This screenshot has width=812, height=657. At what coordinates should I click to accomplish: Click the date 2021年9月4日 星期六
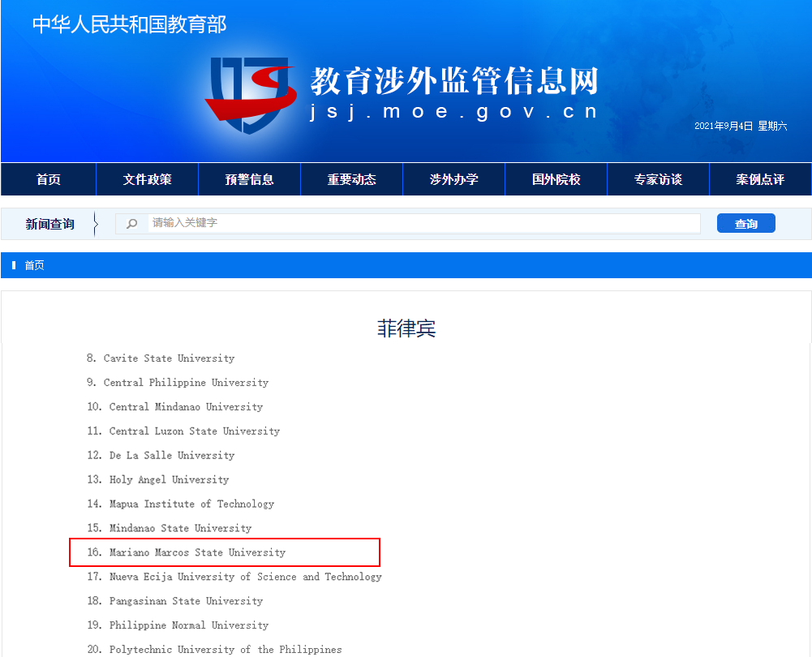741,126
